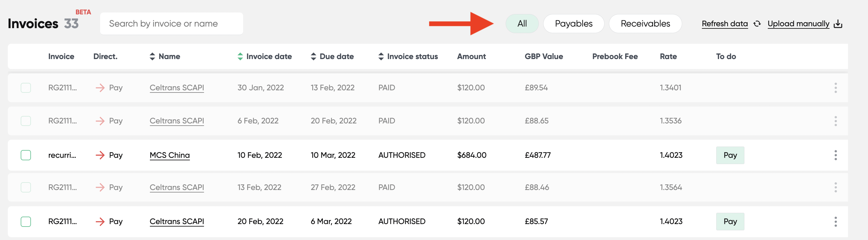Open three-dot menu for 20 Feb Celtrans invoice
Viewport: 868px width, 240px height.
835,222
